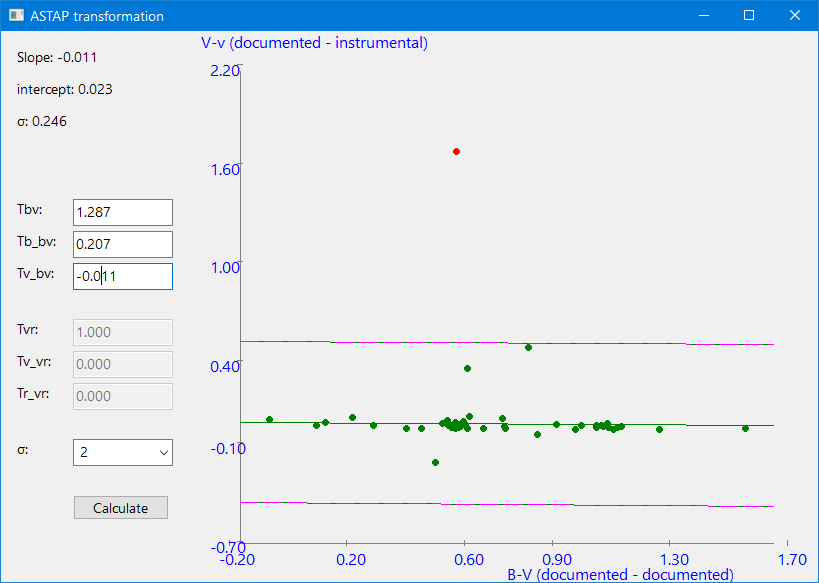Click the disabled Tv_vr field
This screenshot has width=819, height=583.
[x=123, y=364]
